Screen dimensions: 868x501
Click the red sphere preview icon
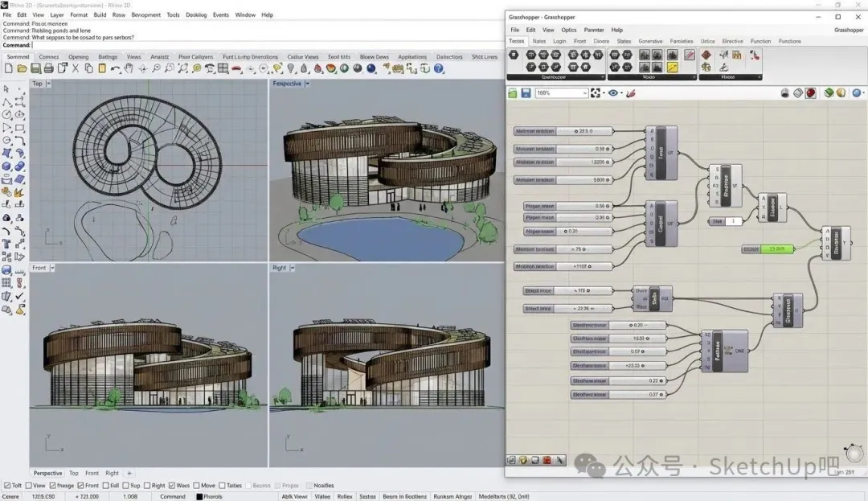click(810, 93)
